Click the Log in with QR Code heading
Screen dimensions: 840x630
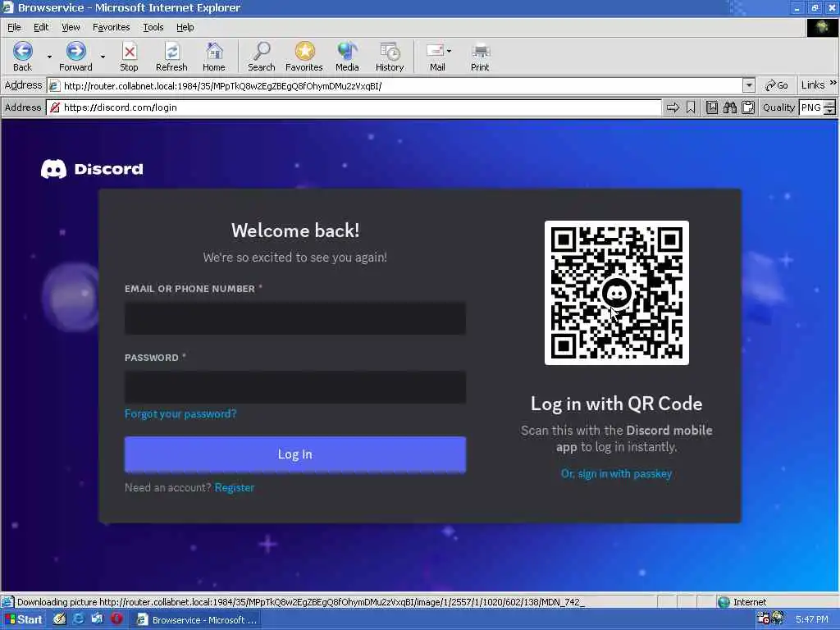617,404
